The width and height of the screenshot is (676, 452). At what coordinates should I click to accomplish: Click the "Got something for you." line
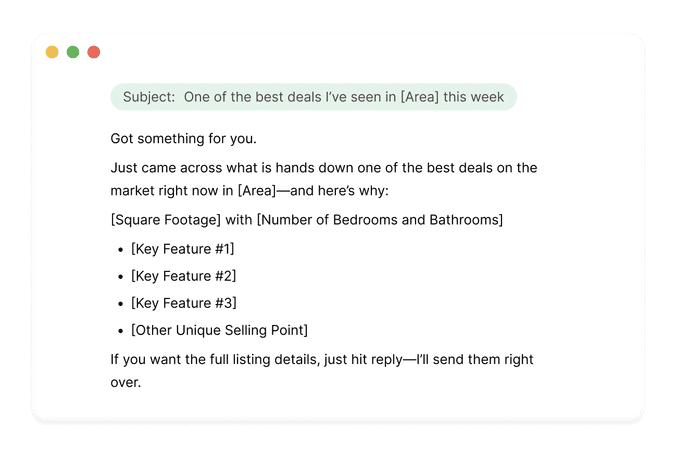[x=179, y=137]
